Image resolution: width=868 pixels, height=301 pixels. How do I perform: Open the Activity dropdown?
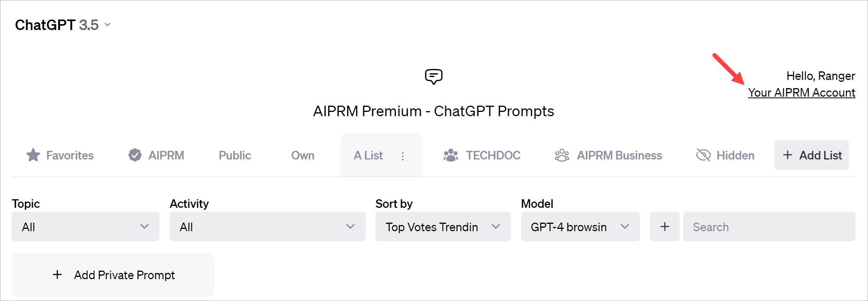tap(267, 227)
